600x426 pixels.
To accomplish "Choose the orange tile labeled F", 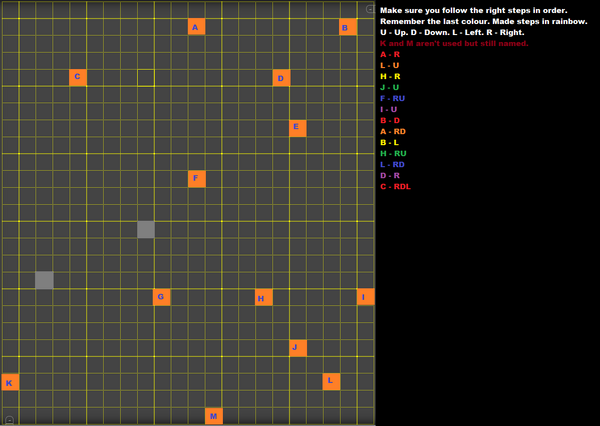I will (x=197, y=179).
